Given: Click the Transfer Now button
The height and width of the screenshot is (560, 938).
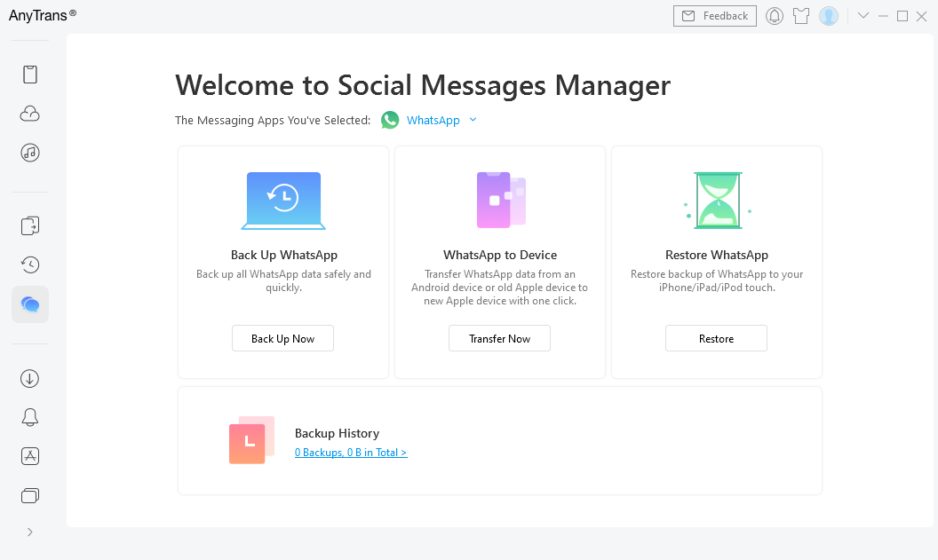Looking at the screenshot, I should pos(499,338).
